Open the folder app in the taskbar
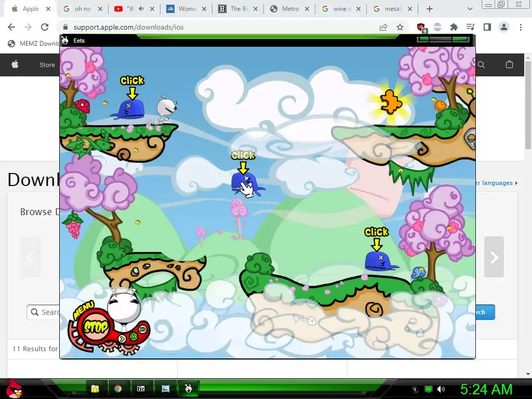This screenshot has width=532, height=399. point(95,389)
